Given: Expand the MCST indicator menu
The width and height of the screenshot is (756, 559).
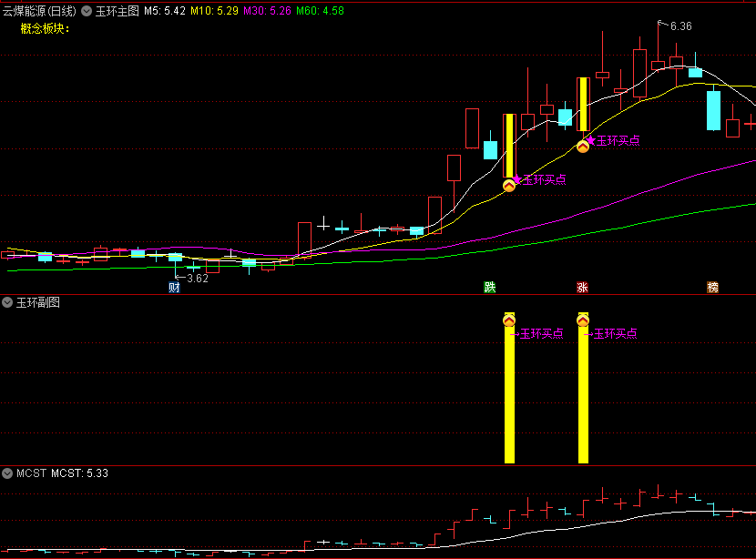Looking at the screenshot, I should tap(7, 473).
